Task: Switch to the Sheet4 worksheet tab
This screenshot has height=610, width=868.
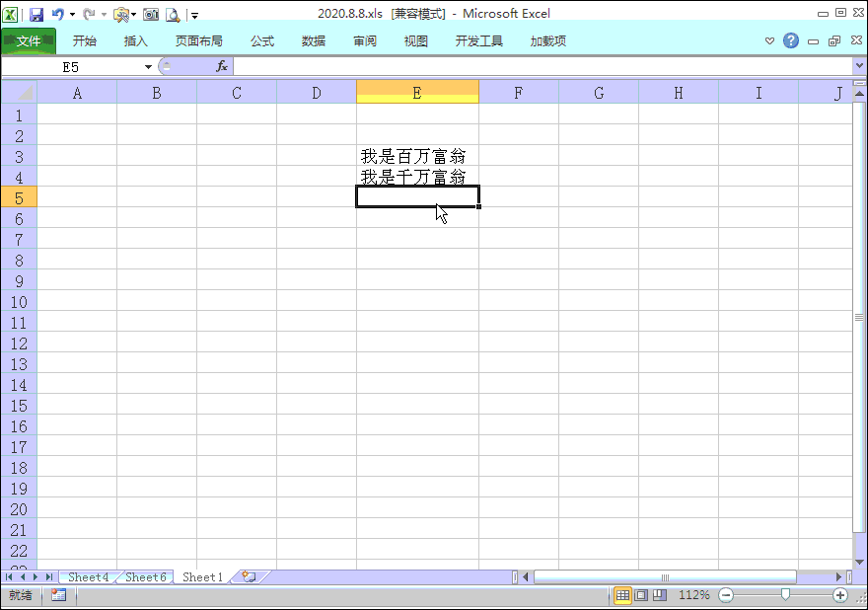Action: click(87, 576)
